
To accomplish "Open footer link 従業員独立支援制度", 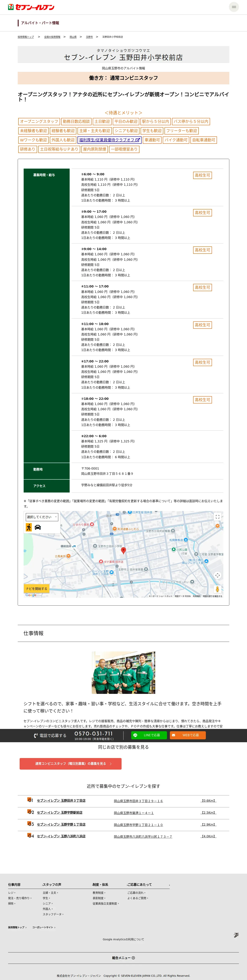I will (x=106, y=903).
